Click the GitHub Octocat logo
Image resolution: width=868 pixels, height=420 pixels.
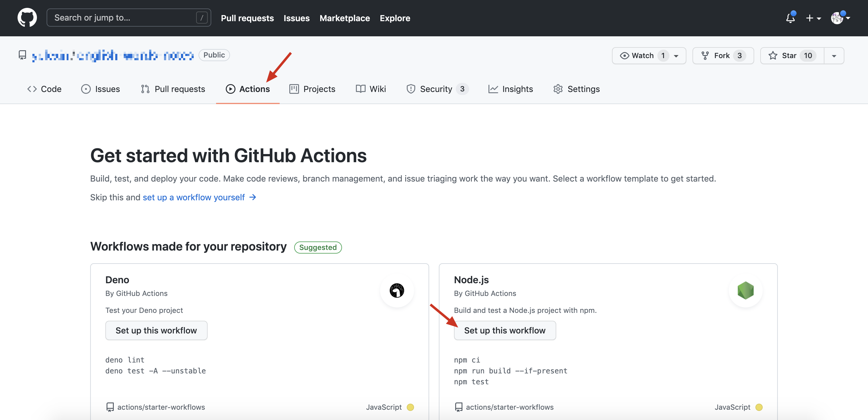pos(27,18)
